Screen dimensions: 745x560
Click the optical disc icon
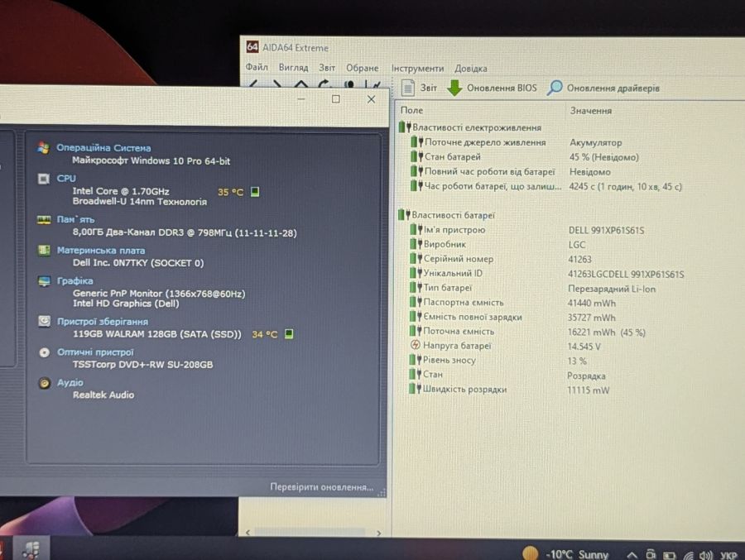click(44, 352)
